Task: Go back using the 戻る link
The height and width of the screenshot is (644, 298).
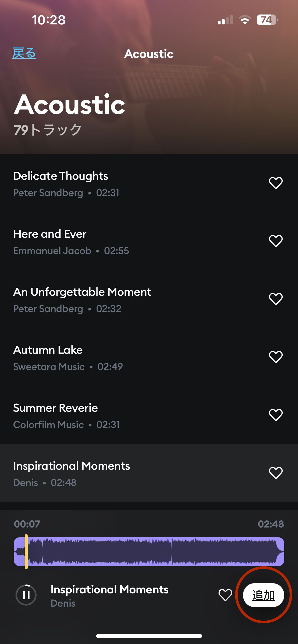Action: pyautogui.click(x=24, y=53)
